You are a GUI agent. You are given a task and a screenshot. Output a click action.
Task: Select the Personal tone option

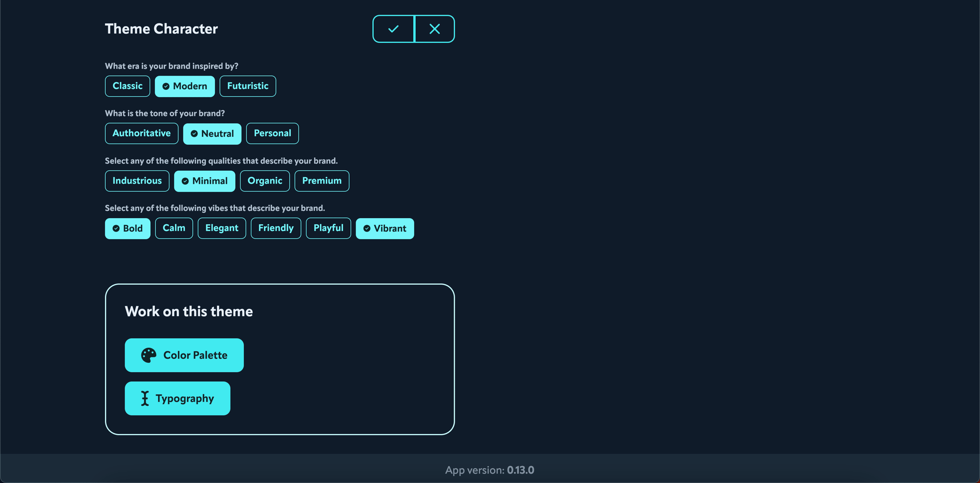[272, 134]
